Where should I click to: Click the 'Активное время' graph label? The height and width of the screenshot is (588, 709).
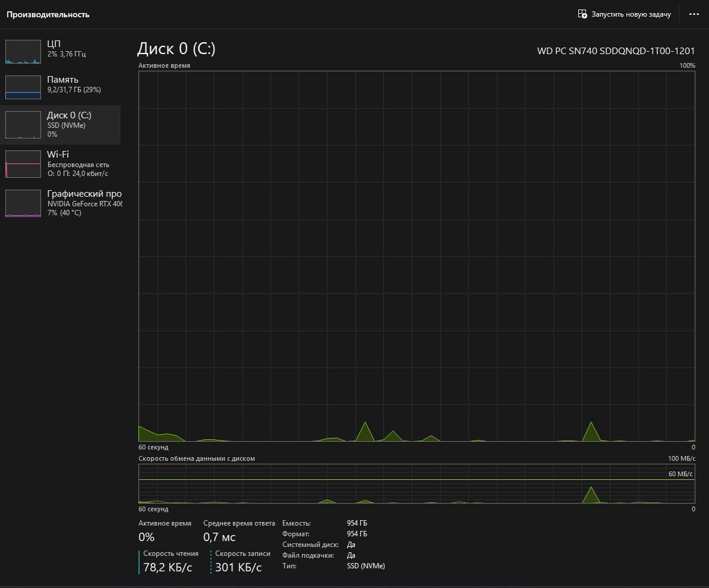164,65
